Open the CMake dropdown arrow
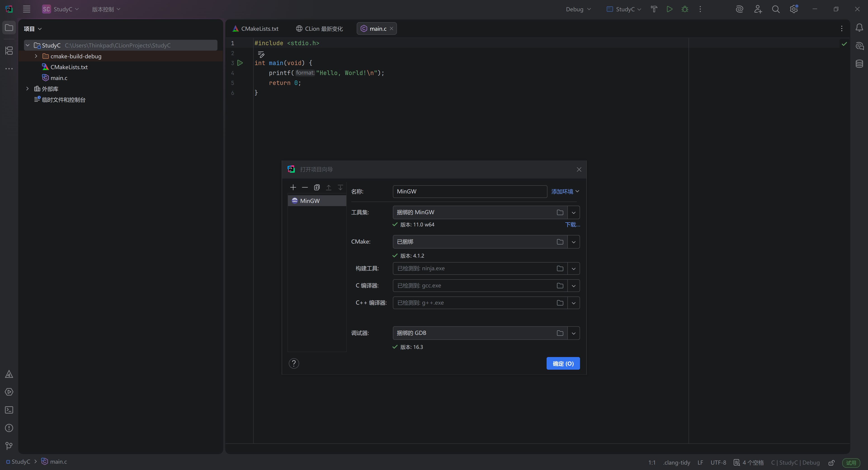The image size is (868, 470). [573, 242]
